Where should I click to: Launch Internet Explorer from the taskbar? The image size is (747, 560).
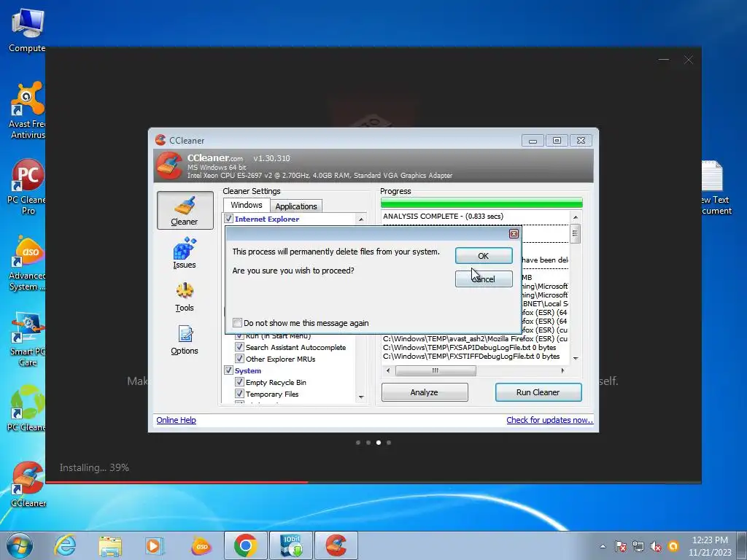coord(65,545)
